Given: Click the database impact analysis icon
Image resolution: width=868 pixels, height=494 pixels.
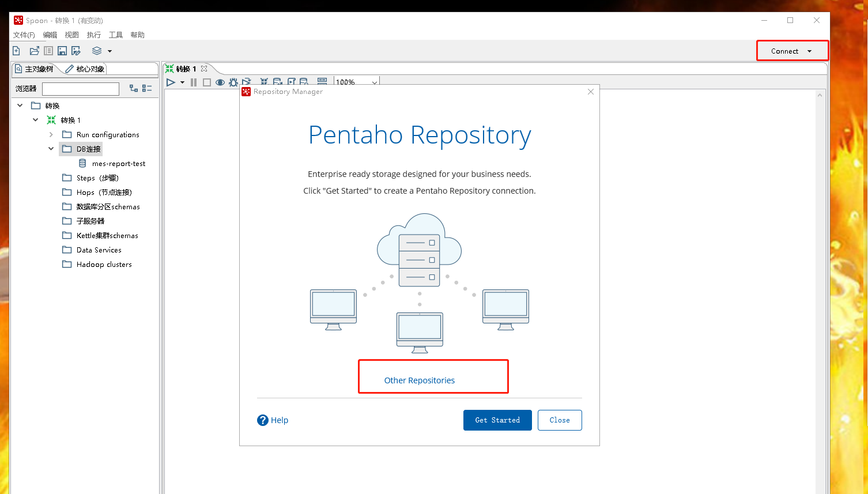Looking at the screenshot, I should click(x=277, y=82).
